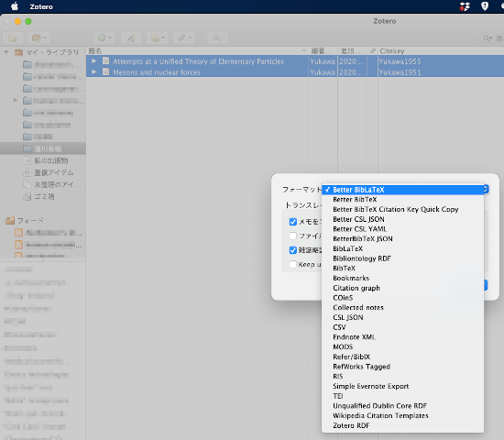Expand the Attempts at a Unified Theory item

tap(93, 61)
